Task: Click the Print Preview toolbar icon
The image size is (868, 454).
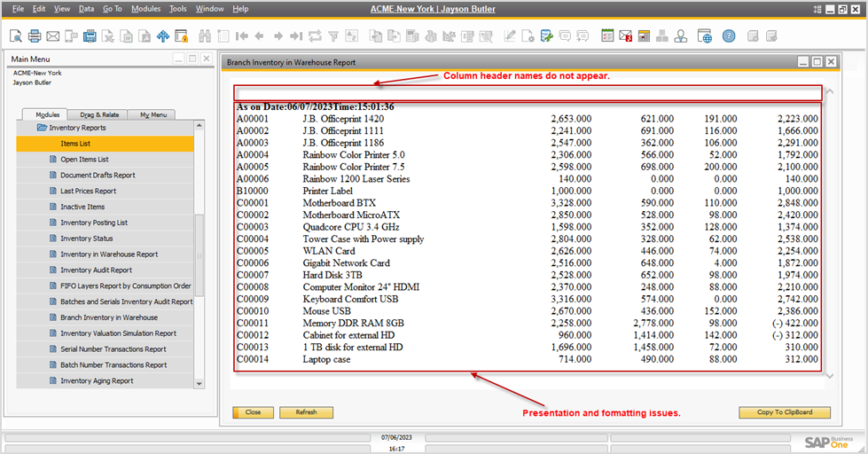Action: [x=16, y=36]
